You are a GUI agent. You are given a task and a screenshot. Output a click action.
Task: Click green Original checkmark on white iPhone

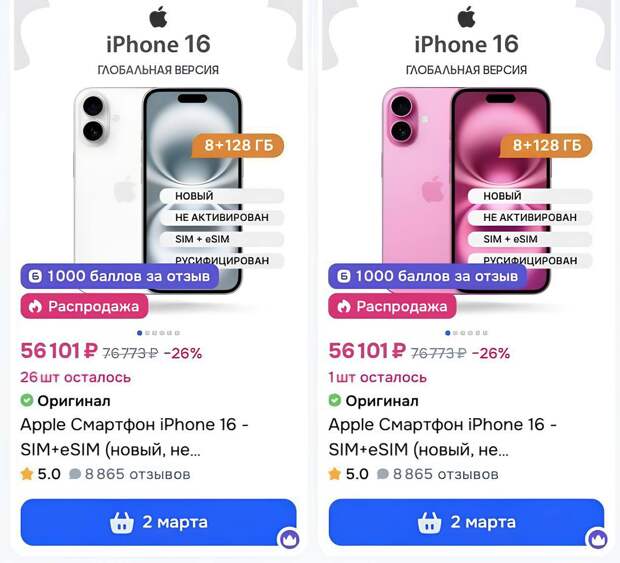point(26,401)
